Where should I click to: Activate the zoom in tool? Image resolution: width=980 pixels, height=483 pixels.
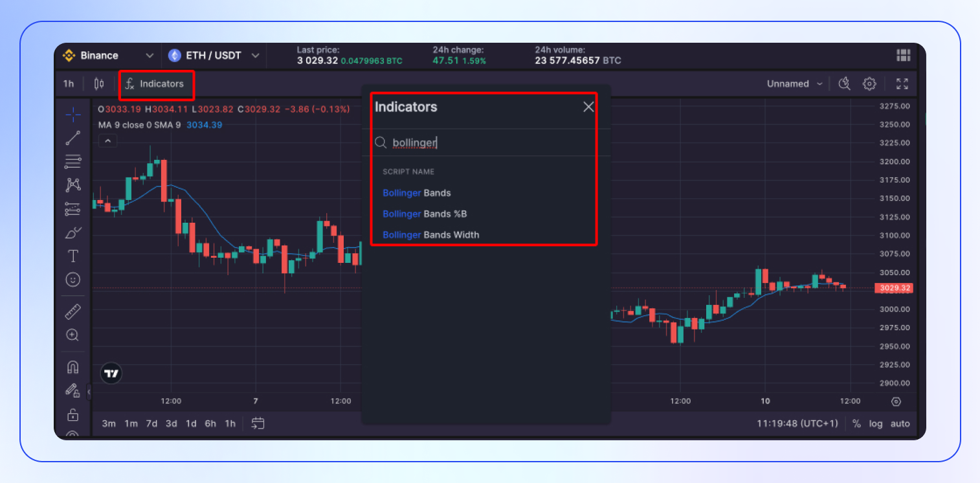click(x=73, y=335)
